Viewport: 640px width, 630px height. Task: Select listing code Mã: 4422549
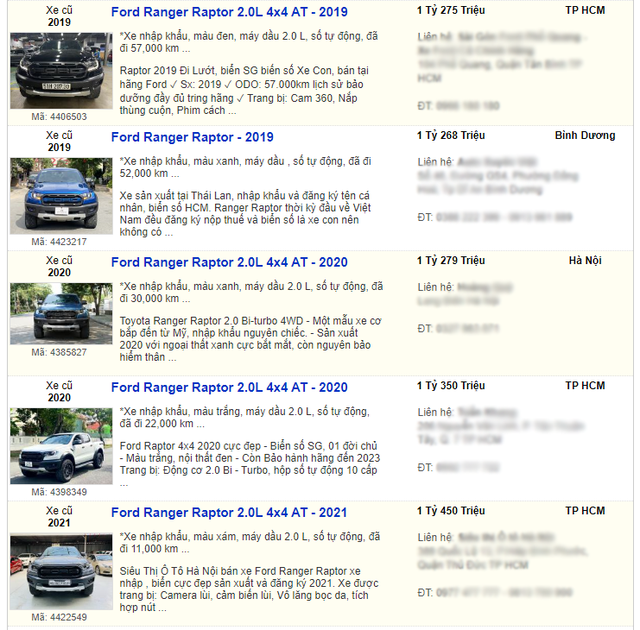59,617
